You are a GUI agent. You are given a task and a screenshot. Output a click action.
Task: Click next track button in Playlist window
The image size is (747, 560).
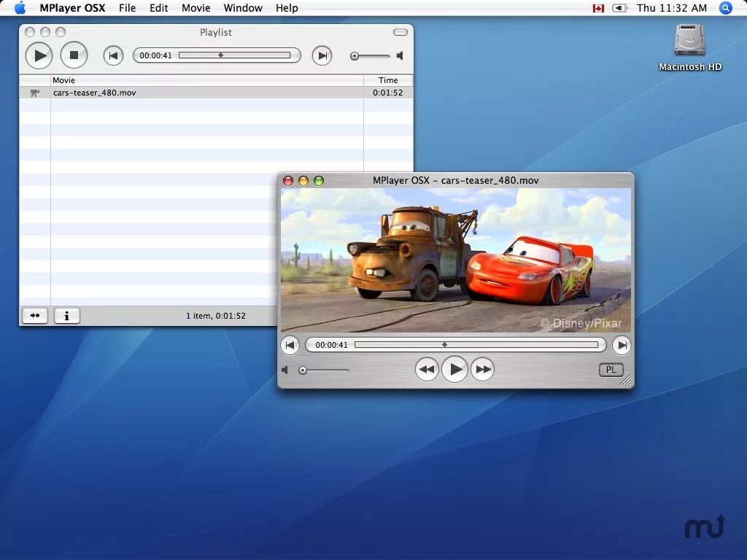[322, 55]
